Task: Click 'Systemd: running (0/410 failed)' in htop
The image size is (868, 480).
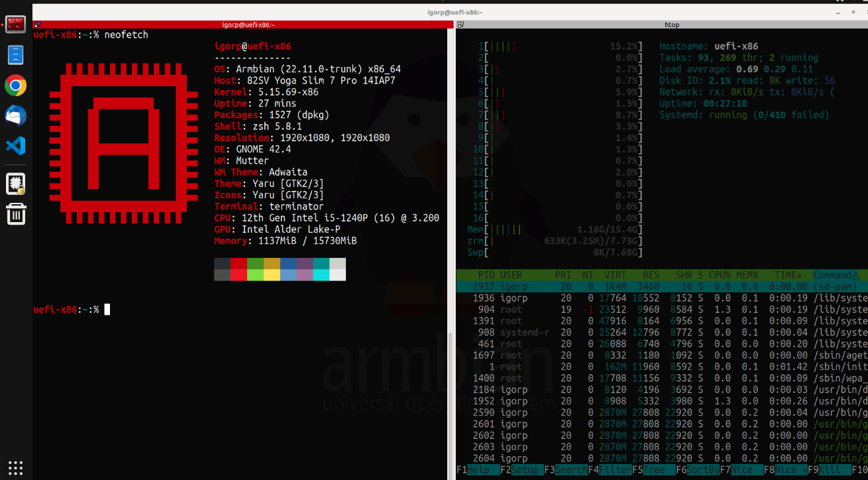Action: click(744, 115)
